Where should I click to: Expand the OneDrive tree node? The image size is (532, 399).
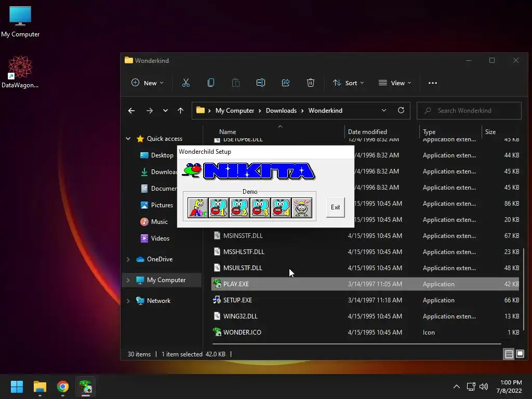[128, 259]
